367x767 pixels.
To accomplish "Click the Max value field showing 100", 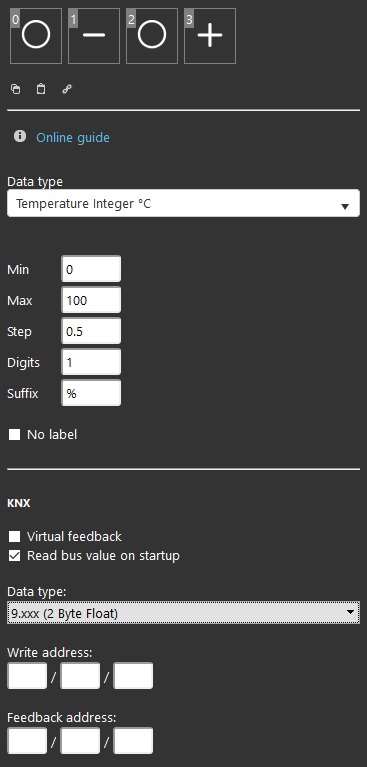I will tap(91, 300).
